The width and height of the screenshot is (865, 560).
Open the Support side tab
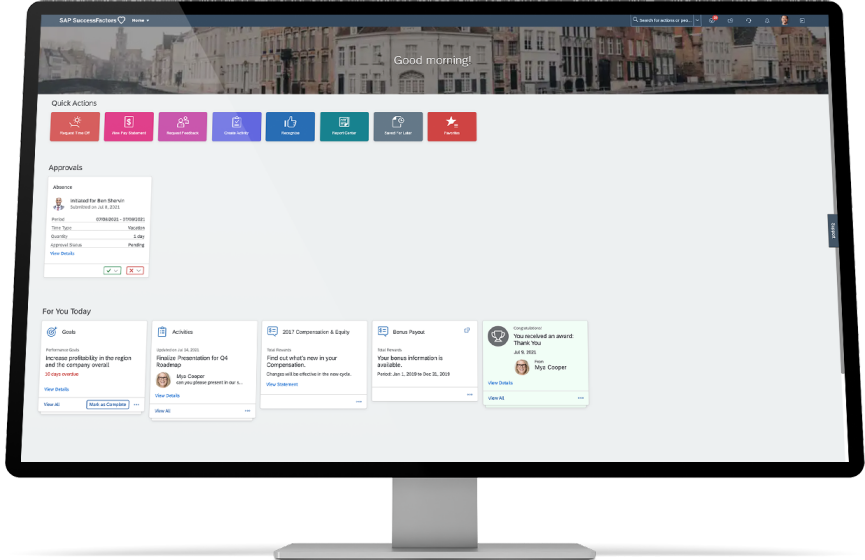pos(833,231)
